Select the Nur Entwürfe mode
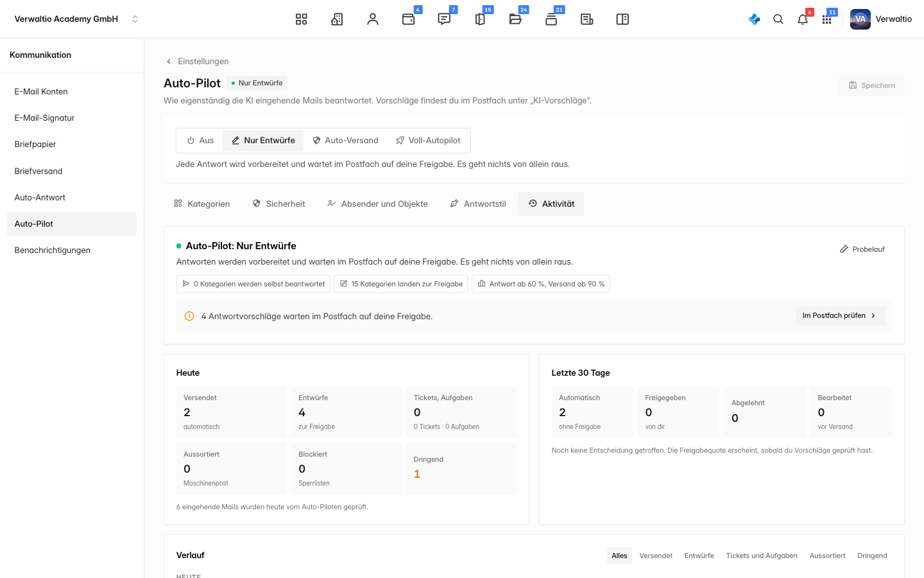This screenshot has height=578, width=924. point(263,141)
